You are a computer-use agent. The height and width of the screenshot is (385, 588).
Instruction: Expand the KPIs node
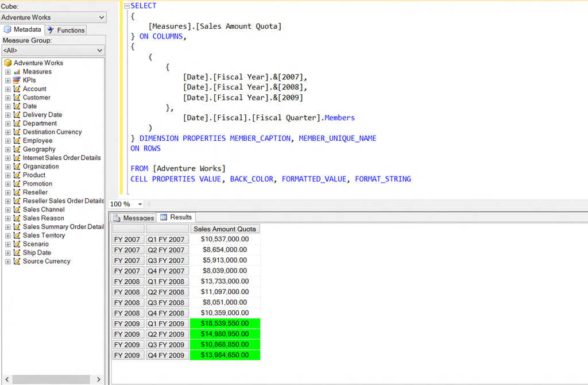[7, 80]
